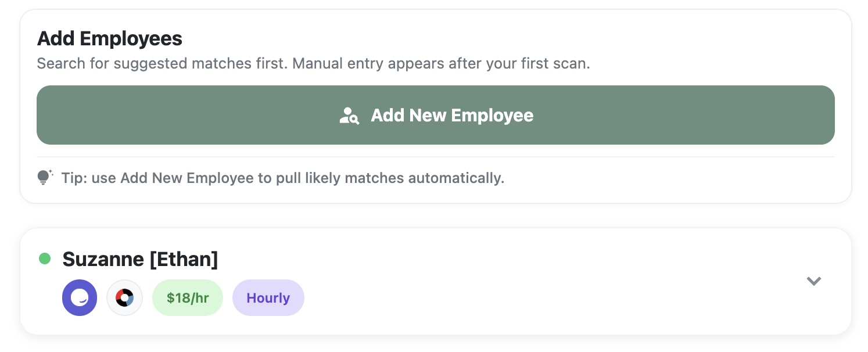Click the $18/hr pay rate badge
Screen dimensions: 868x352
pos(187,298)
